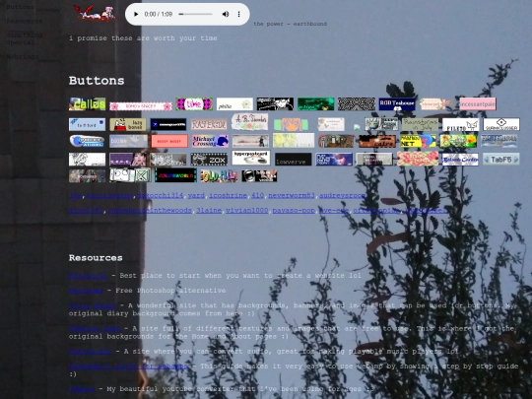The image size is (532, 399).
Task: Mute the audio player volume
Action: [x=226, y=14]
